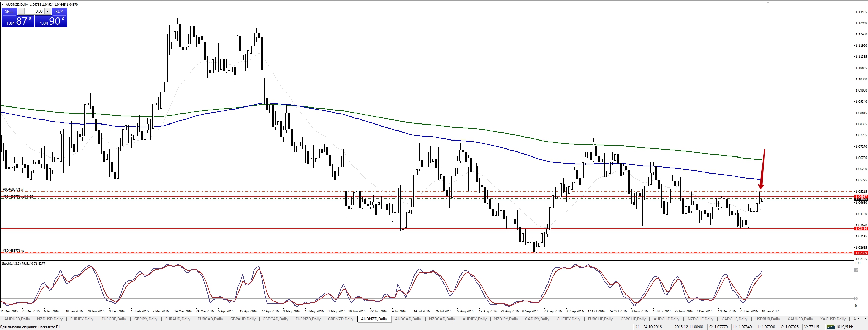Click the 1.13465 price axis label
868x330 pixels.
pyautogui.click(x=861, y=12)
